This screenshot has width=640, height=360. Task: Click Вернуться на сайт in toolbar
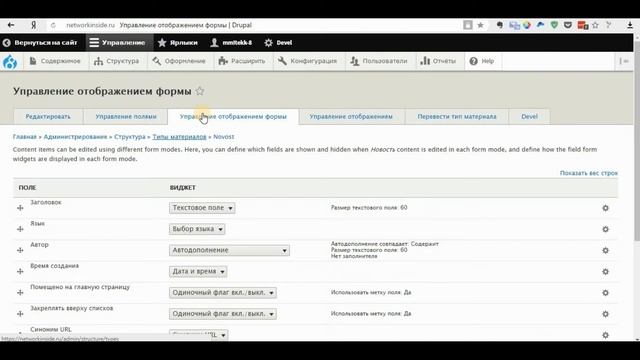[x=40, y=43]
